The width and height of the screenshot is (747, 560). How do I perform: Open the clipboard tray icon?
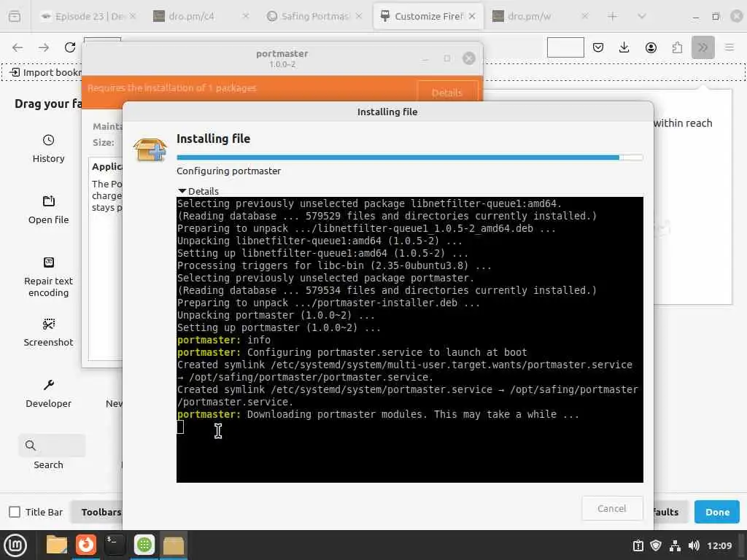[x=638, y=545]
